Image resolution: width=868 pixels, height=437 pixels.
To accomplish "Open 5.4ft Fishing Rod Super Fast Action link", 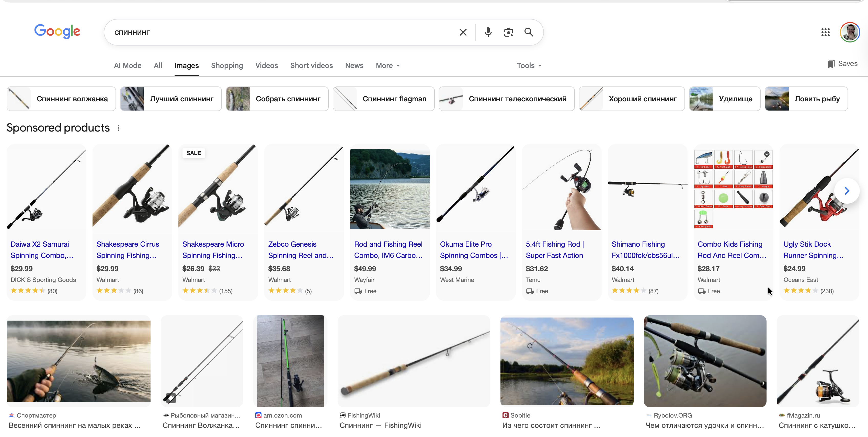I will point(555,250).
